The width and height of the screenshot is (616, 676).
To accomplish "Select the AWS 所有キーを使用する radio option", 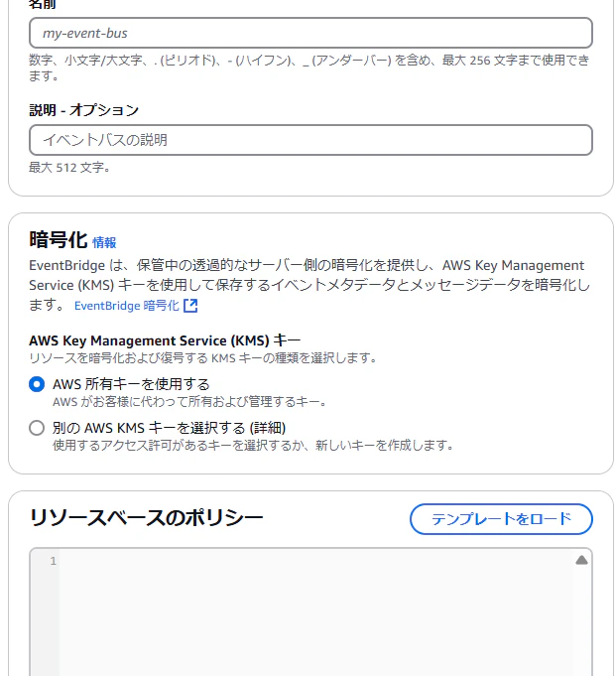I will tap(37, 384).
